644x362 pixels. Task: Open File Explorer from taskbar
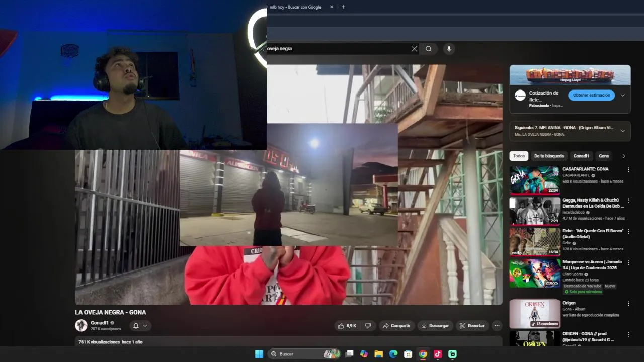(379, 354)
